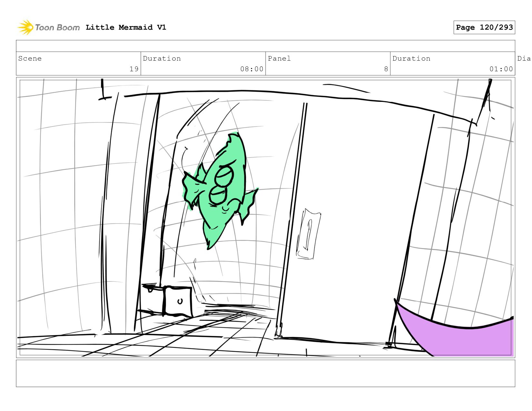The width and height of the screenshot is (532, 411).
Task: Click the 'Little Mermaid V1' title text
Action: [x=126, y=27]
